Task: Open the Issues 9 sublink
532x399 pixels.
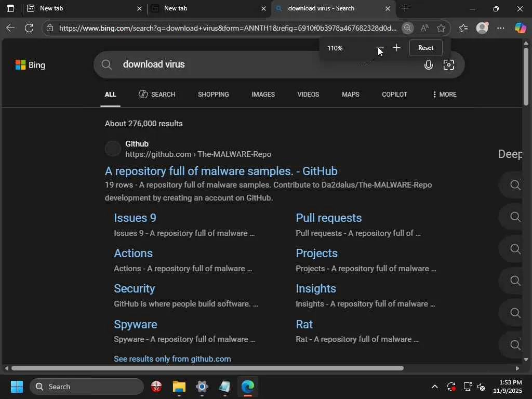Action: coord(135,218)
